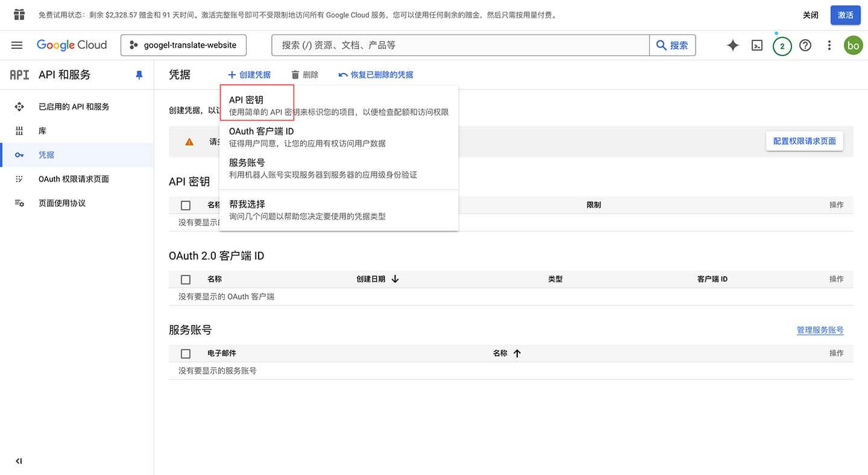Dismiss the trial banner with 关闭
The height and width of the screenshot is (475, 868).
811,15
